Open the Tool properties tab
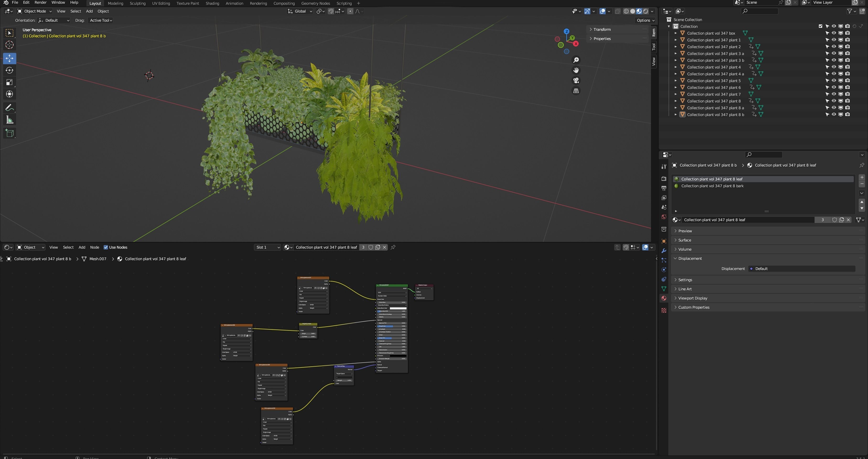 tap(663, 167)
